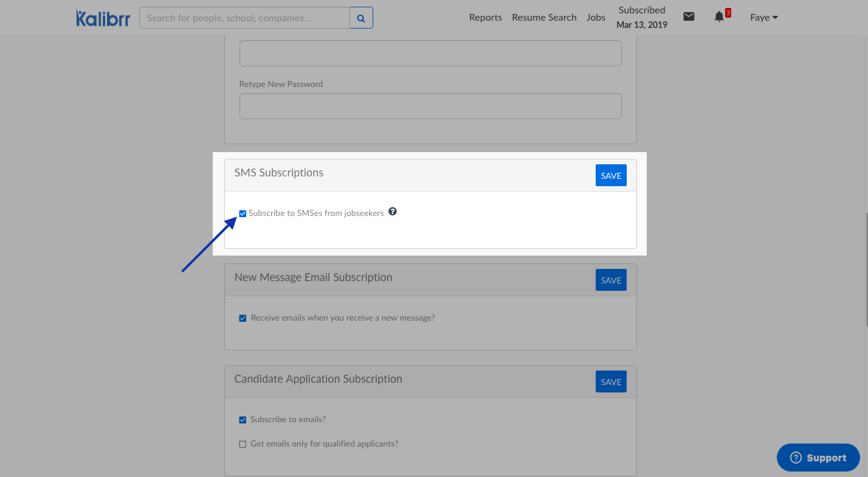Click the Kalibrr logo
Image resolution: width=868 pixels, height=477 pixels.
[x=103, y=18]
